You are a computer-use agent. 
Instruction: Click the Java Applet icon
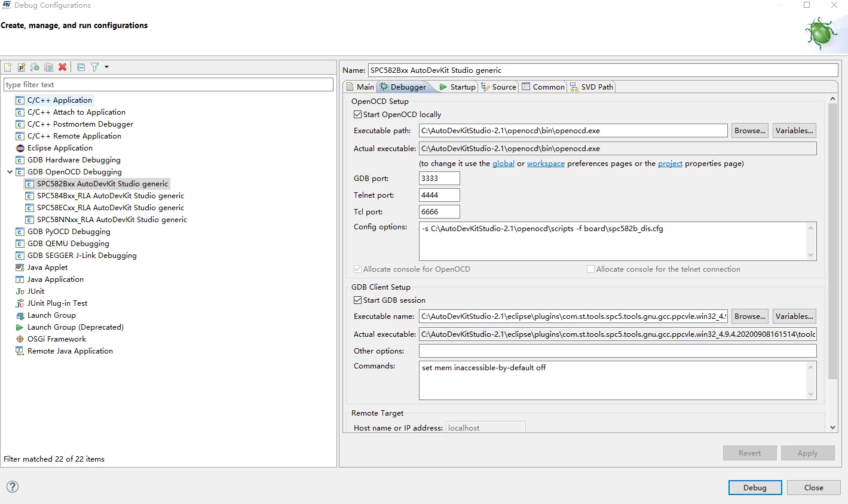[20, 268]
